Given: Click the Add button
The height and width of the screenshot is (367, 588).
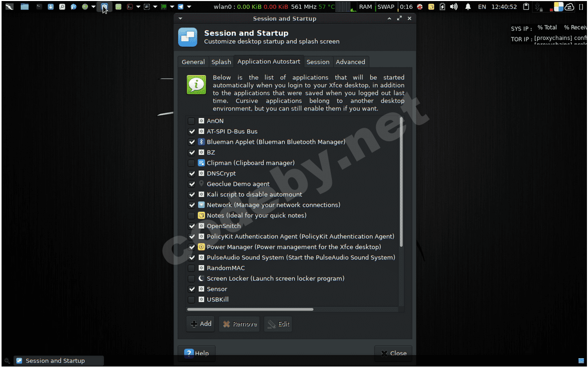Looking at the screenshot, I should 201,324.
